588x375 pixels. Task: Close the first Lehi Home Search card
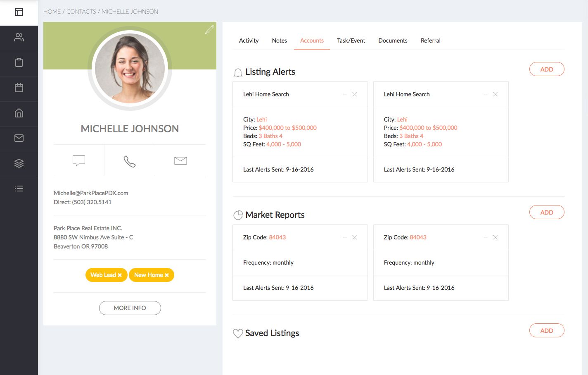[354, 94]
